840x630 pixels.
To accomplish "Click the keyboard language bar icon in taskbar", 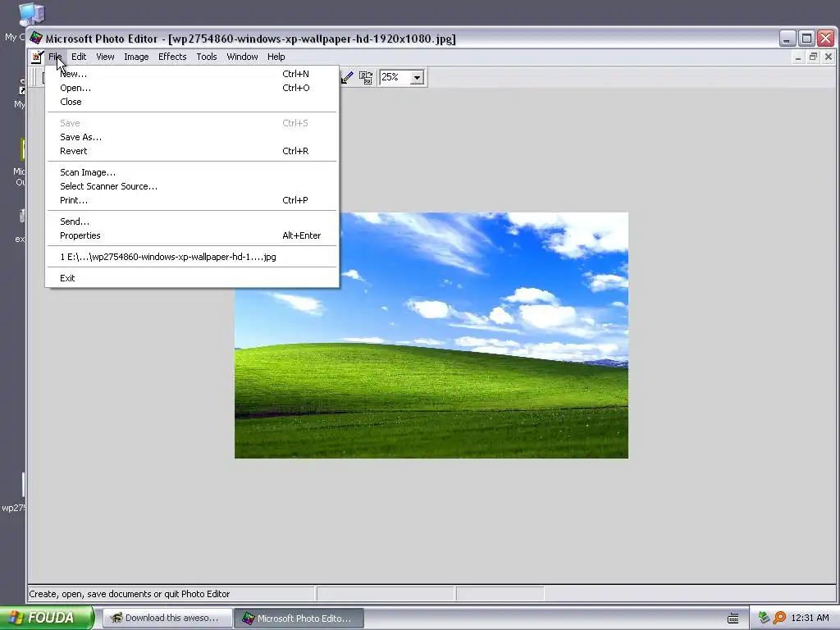I will (x=733, y=619).
